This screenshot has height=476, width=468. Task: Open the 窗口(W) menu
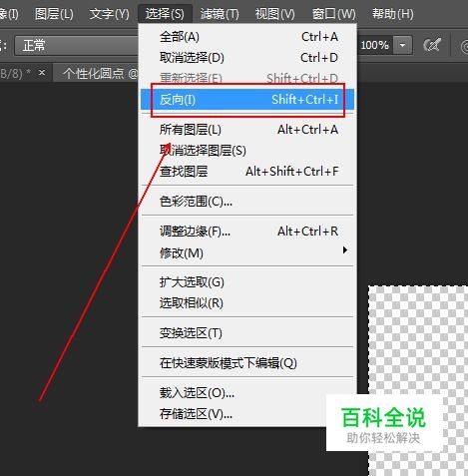click(x=333, y=14)
